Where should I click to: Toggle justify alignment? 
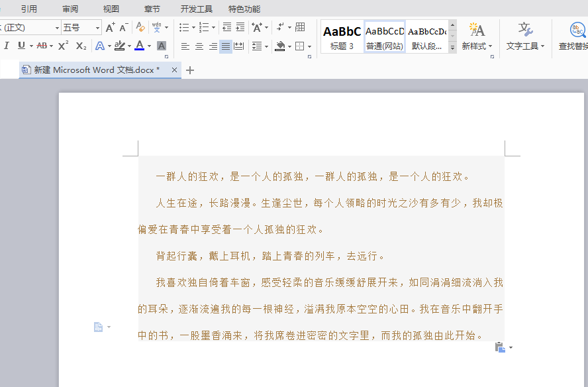[226, 46]
